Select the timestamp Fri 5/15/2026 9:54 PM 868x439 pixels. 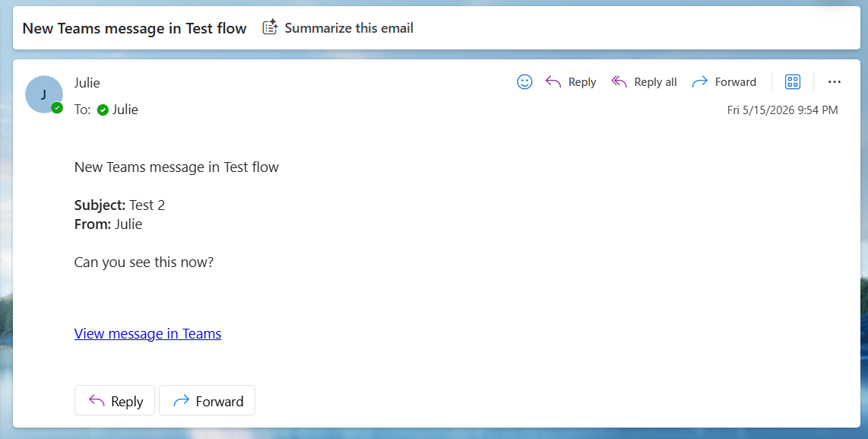(782, 110)
